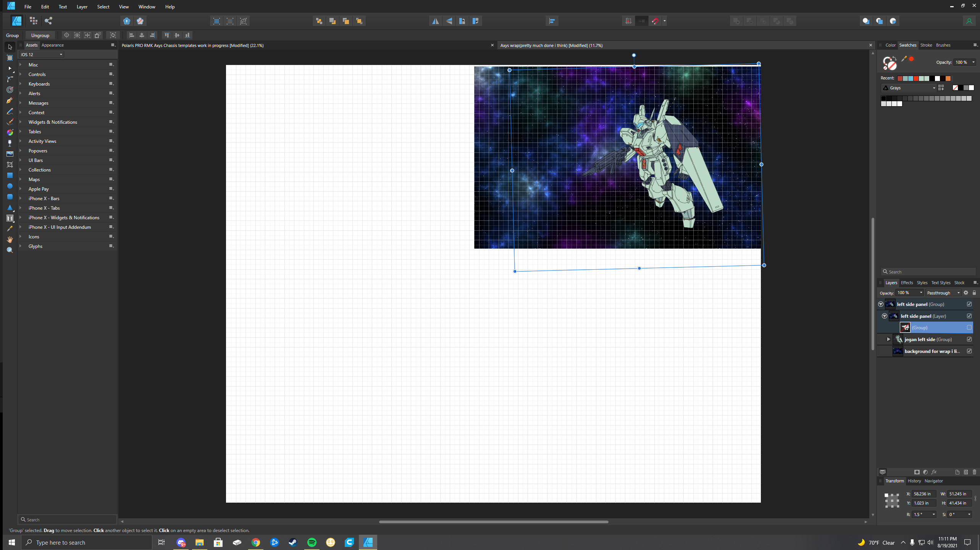
Task: Open the Select menu
Action: coord(103,6)
